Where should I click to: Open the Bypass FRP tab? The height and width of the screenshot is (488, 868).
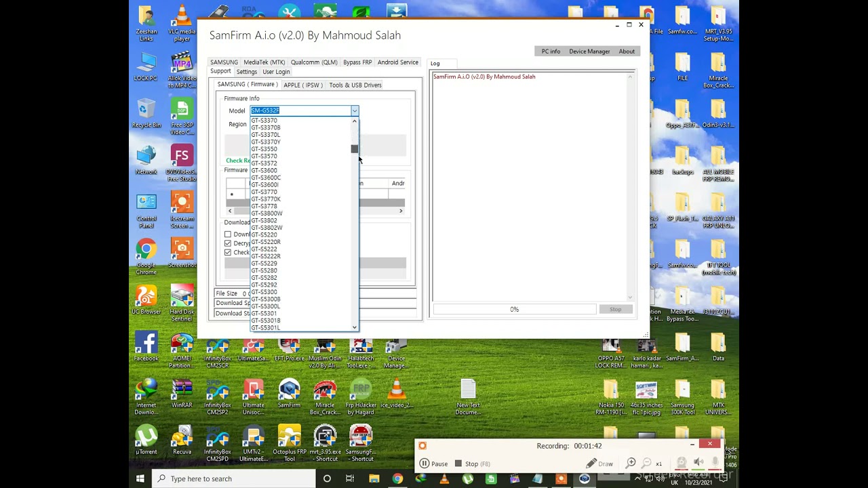pos(357,62)
